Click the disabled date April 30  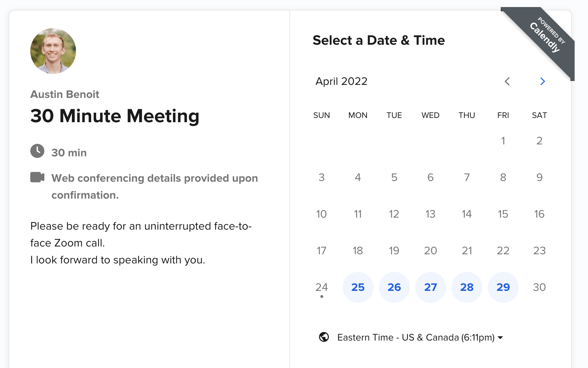[x=539, y=287]
